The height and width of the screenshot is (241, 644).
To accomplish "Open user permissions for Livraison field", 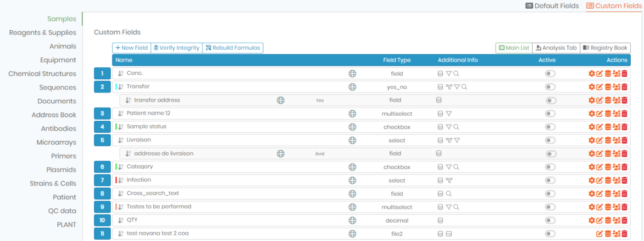I will 616,140.
